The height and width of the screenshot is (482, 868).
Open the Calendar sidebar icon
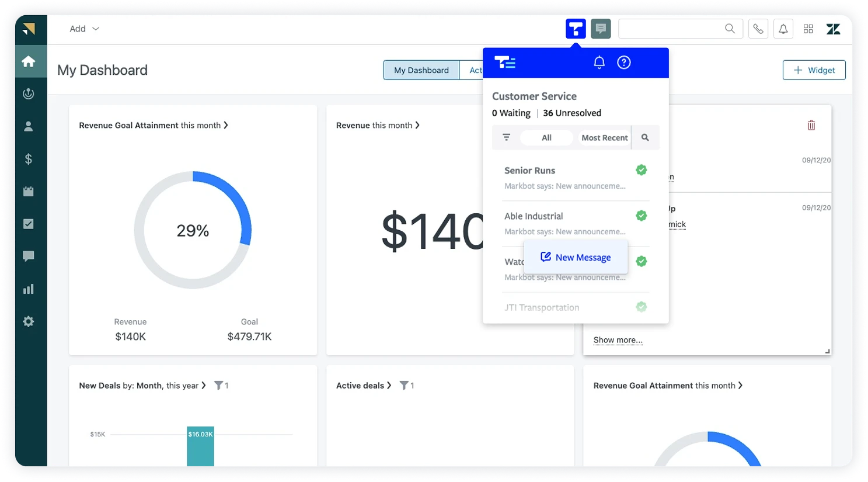point(29,191)
